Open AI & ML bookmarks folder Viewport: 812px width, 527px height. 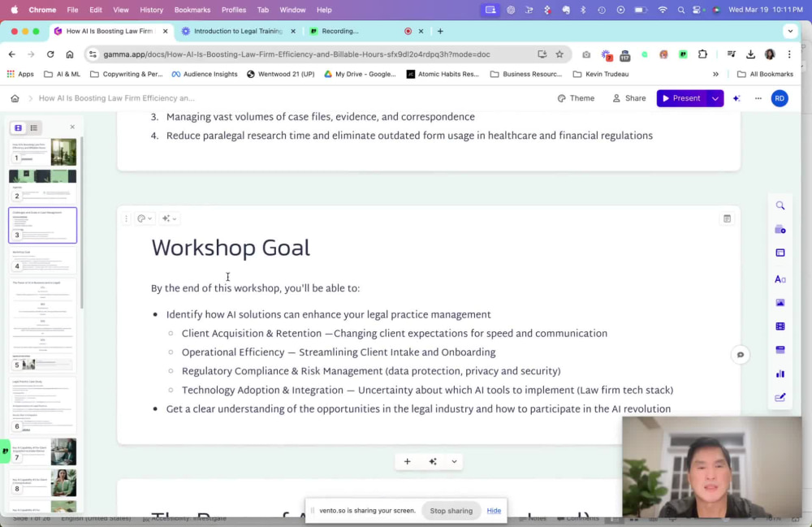[x=63, y=74]
